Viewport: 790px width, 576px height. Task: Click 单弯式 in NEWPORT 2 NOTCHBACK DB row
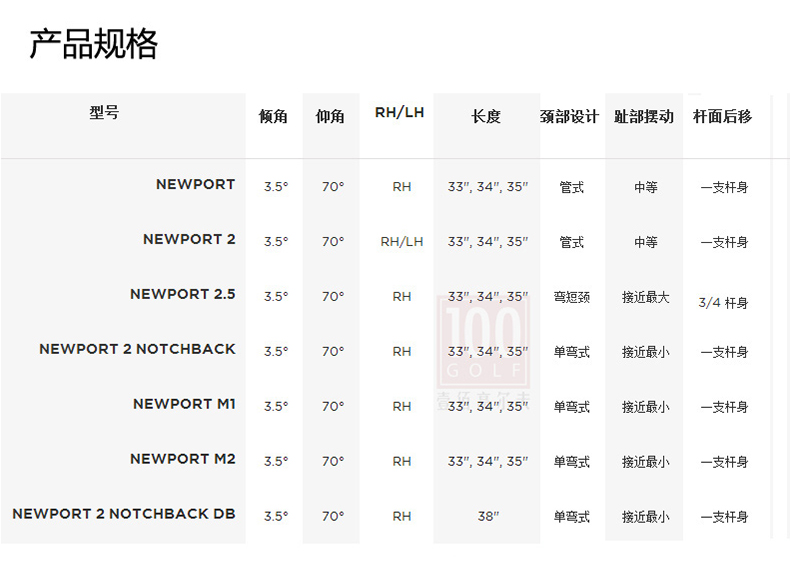click(572, 517)
